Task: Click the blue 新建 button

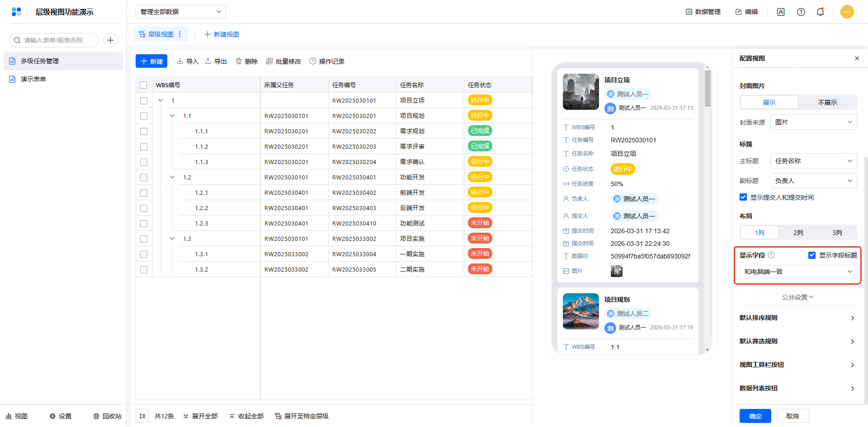Action: point(151,61)
